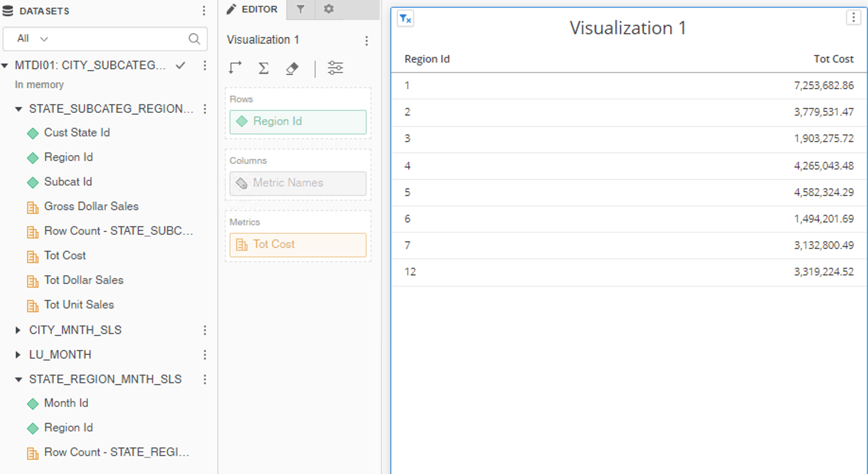This screenshot has width=868, height=474.
Task: Open Visualization 1 editor menu dots
Action: pos(367,41)
